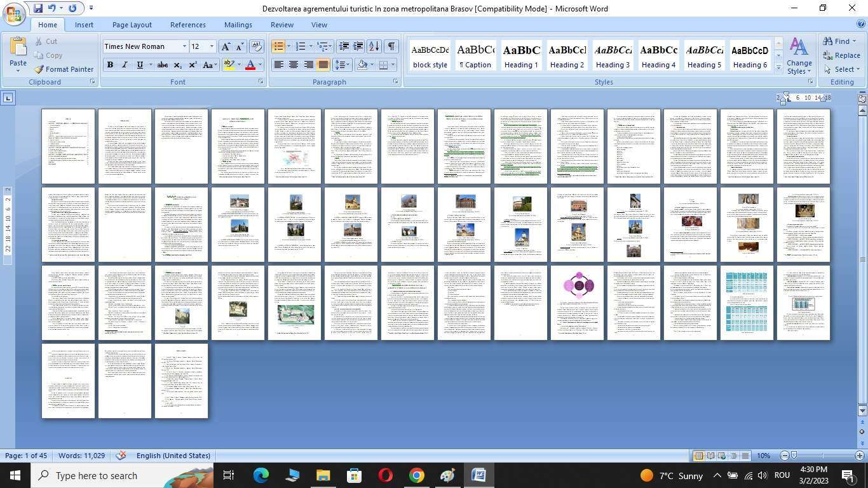Apply Strikethrough formatting
Image resolution: width=868 pixels, height=488 pixels.
pos(162,65)
